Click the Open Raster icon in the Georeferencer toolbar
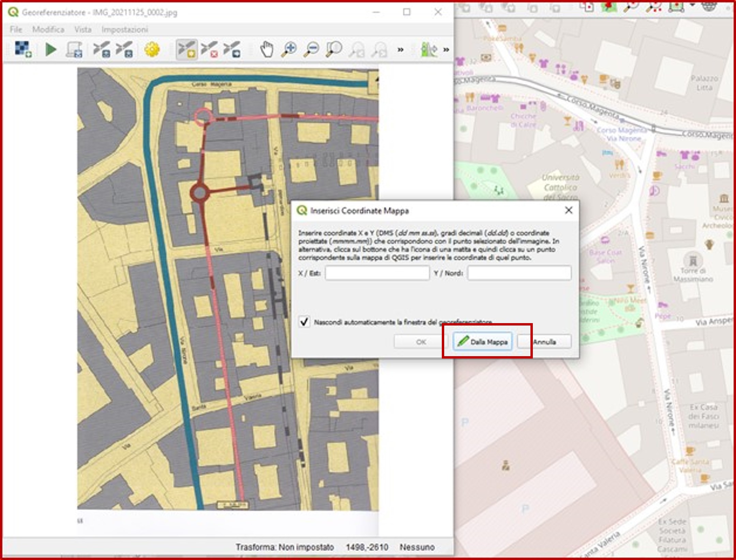This screenshot has width=736, height=560. (x=22, y=49)
